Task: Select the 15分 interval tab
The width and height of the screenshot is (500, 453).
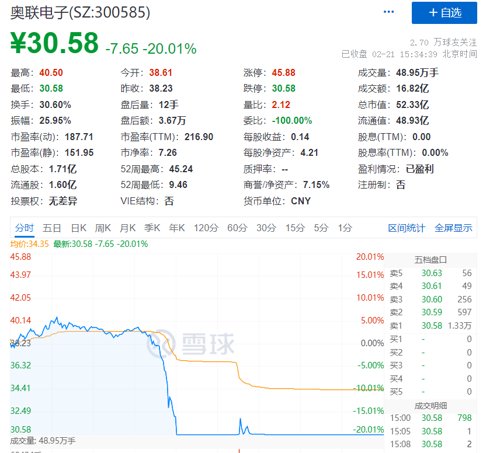Action: (295, 228)
